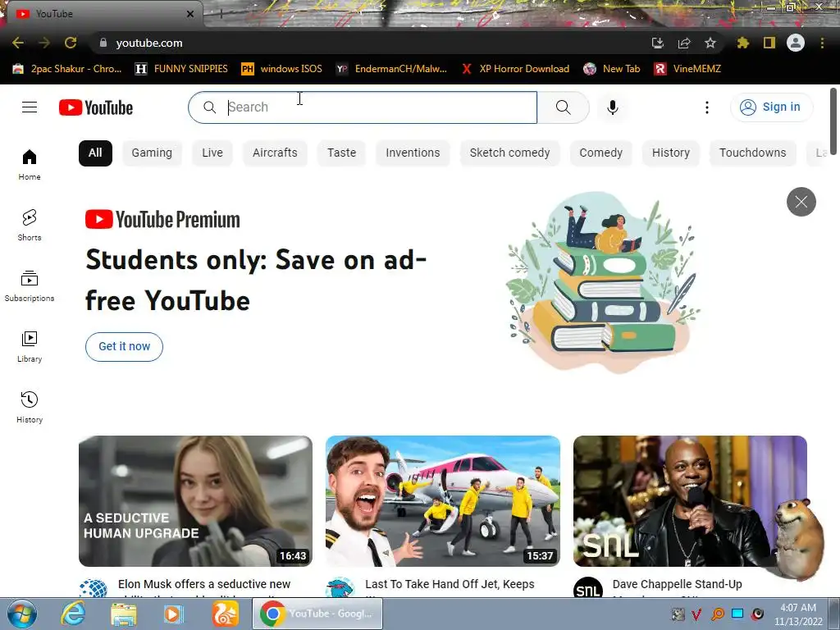Open EndermanCH/Malw... bookmark
This screenshot has height=630, width=840.
tap(391, 69)
